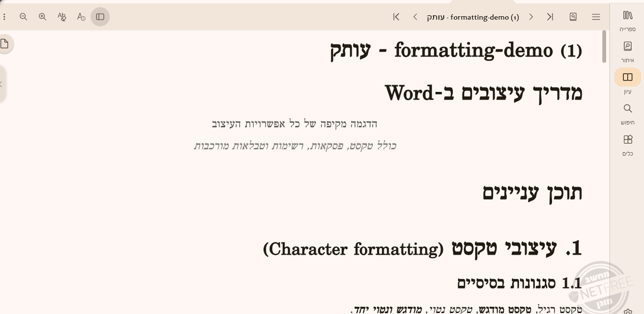This screenshot has height=314, width=644.
Task: Click the heading 'מדריך עיצובים ב-Word'
Action: (x=483, y=93)
